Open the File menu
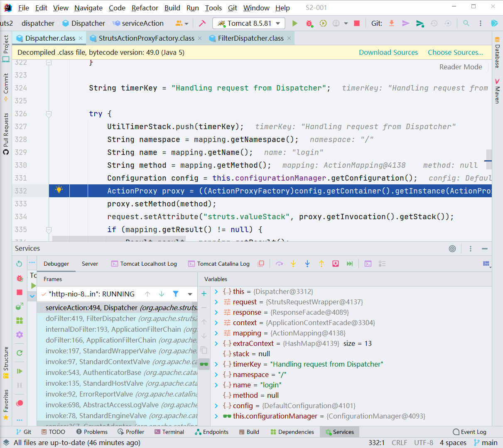503x448 pixels. (x=24, y=8)
